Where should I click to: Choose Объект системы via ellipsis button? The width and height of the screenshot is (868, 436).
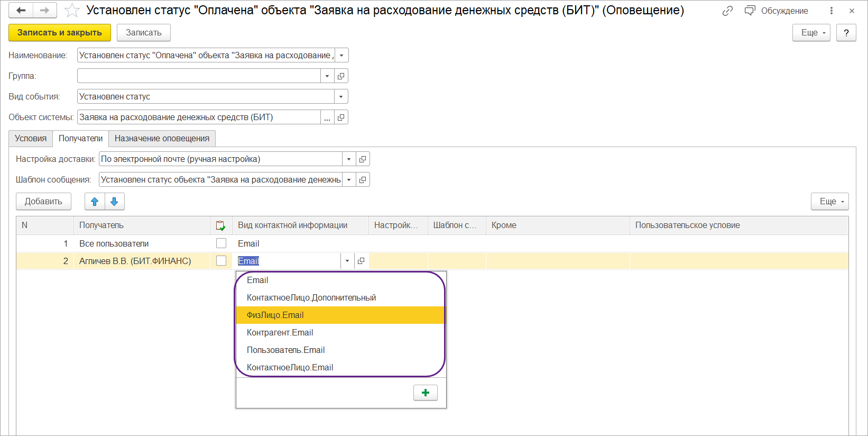pos(327,117)
